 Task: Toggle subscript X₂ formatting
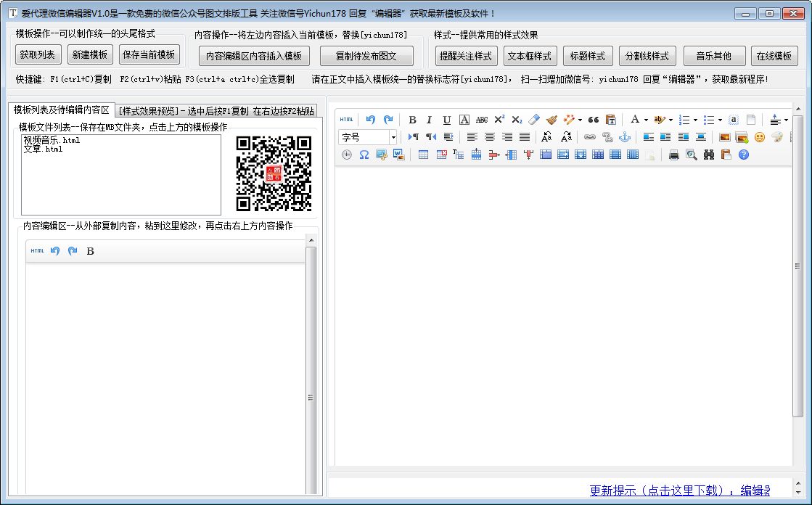click(x=517, y=120)
